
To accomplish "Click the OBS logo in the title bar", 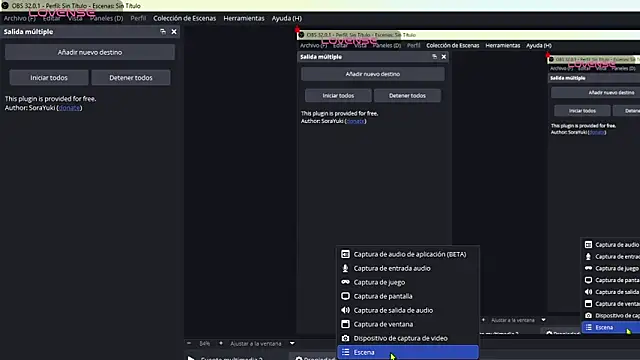I will pos(5,6).
